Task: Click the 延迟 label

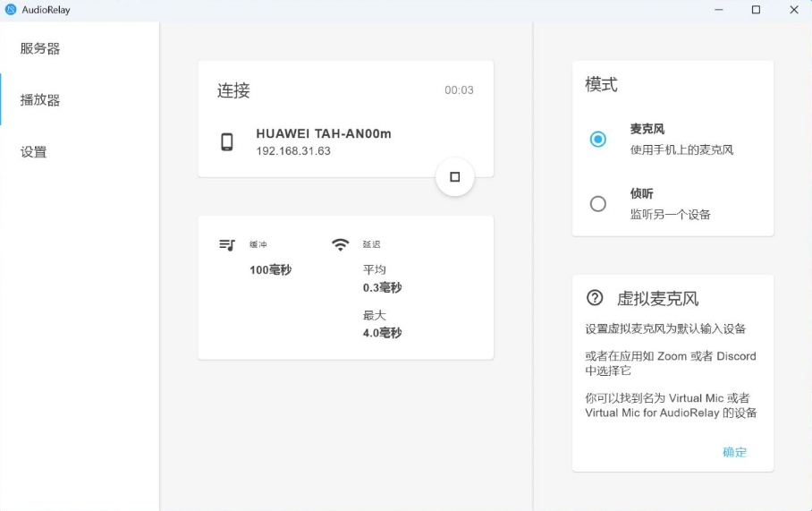Action: (371, 244)
